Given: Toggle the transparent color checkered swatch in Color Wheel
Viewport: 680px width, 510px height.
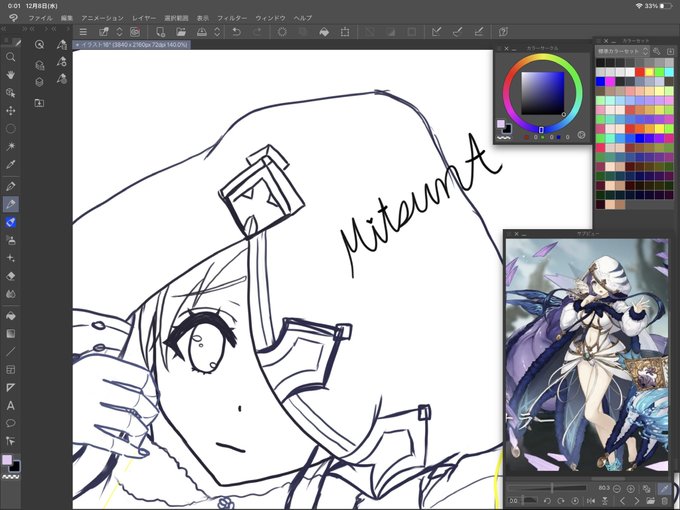Looking at the screenshot, I should tap(503, 138).
